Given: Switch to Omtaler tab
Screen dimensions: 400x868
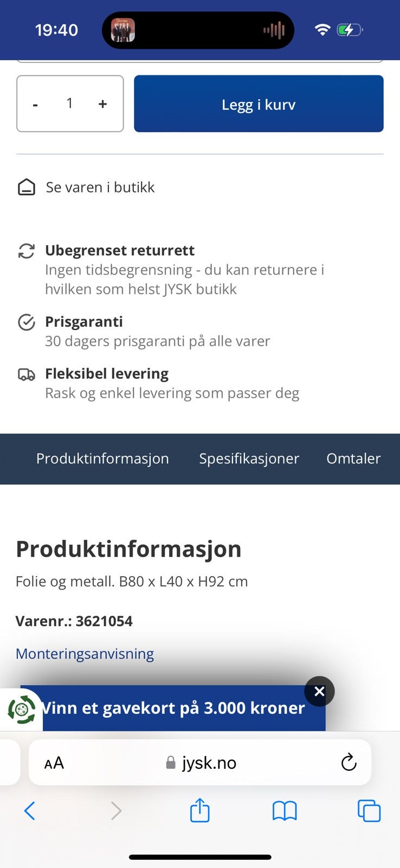Looking at the screenshot, I should (353, 459).
